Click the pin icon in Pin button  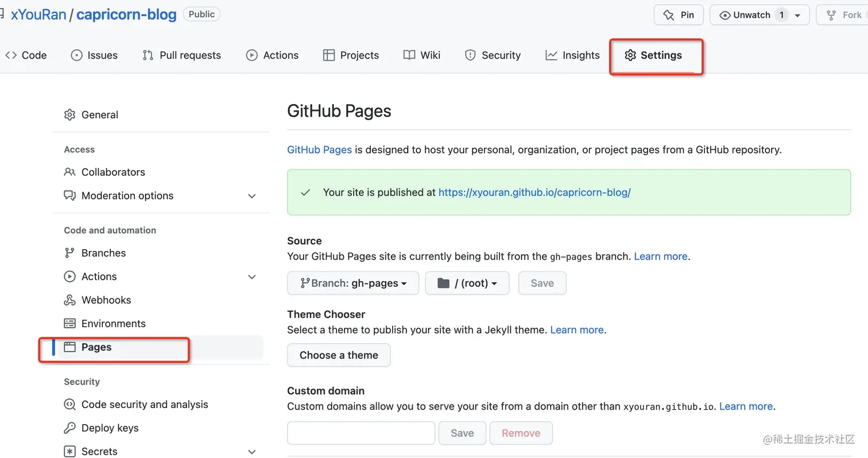(x=668, y=15)
